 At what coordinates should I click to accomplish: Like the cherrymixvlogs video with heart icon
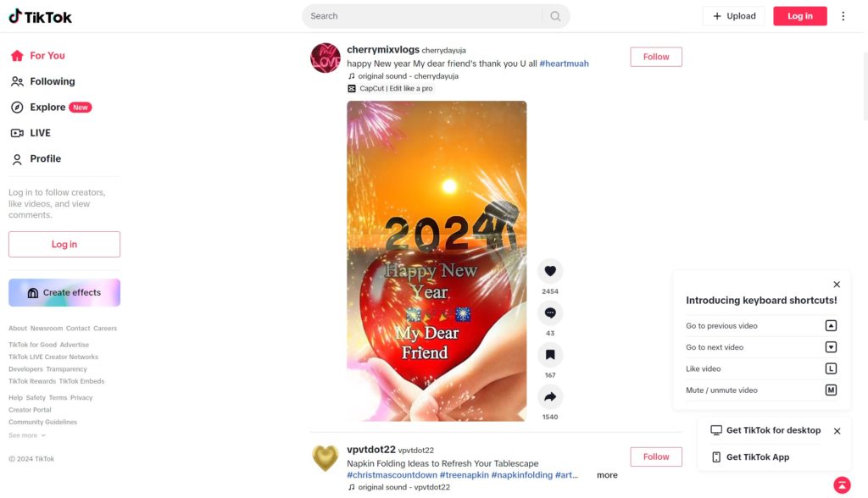[549, 271]
